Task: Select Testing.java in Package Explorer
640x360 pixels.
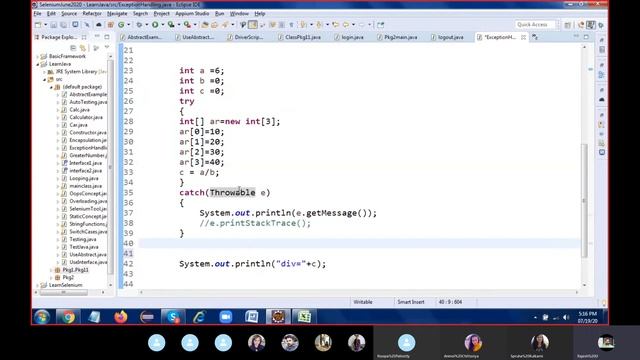Action: pyautogui.click(x=82, y=239)
